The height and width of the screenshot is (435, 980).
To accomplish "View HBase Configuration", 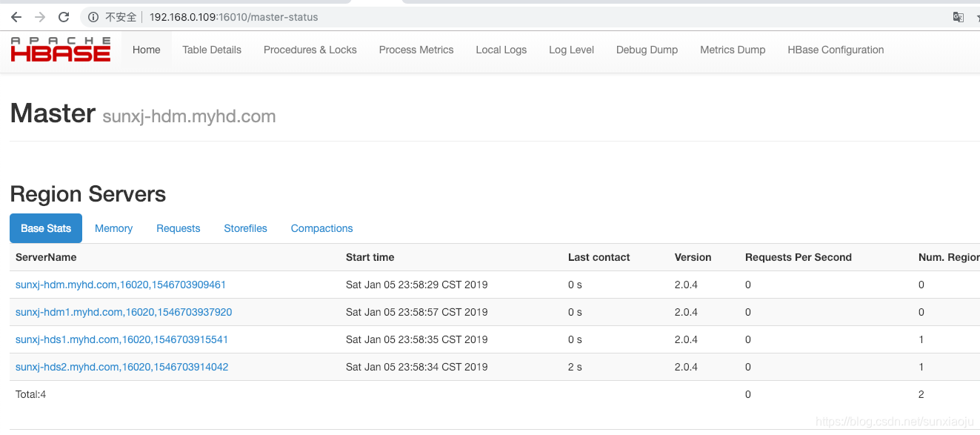I will [836, 50].
